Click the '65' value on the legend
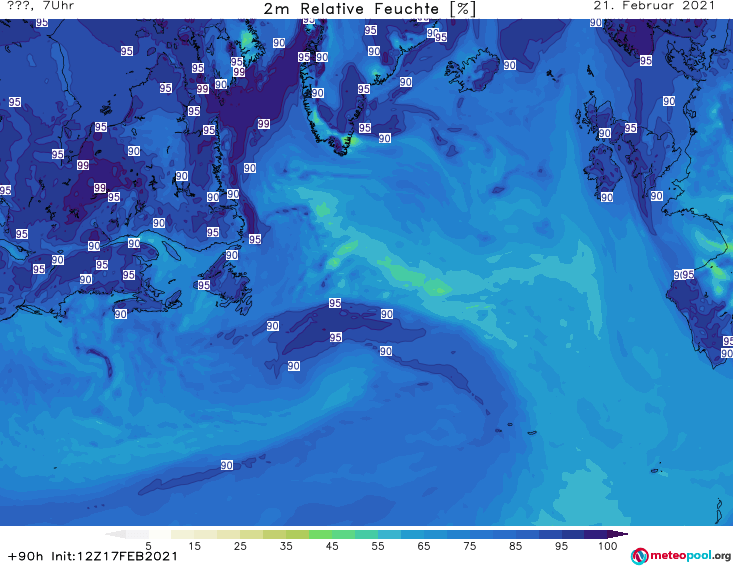This screenshot has width=733, height=566. (424, 546)
